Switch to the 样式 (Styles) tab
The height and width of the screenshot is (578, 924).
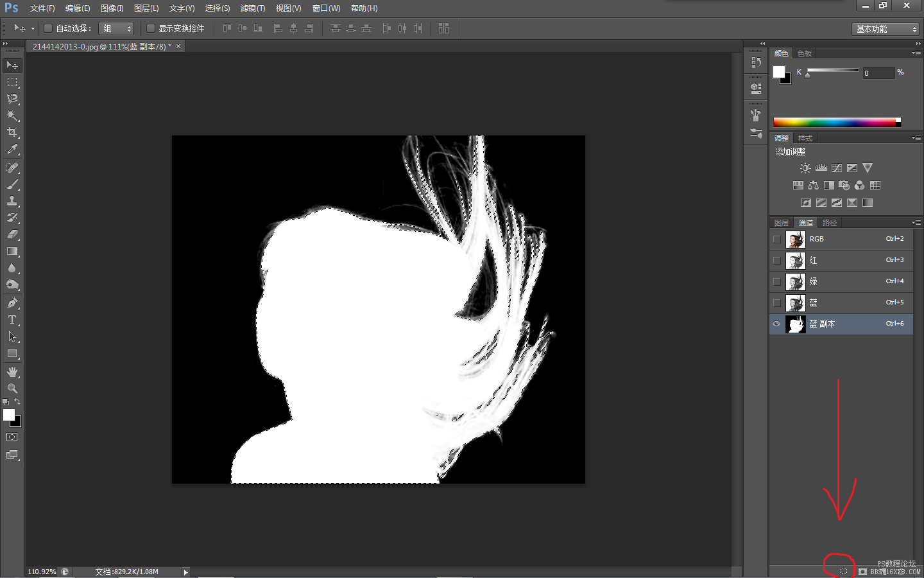[x=805, y=138]
